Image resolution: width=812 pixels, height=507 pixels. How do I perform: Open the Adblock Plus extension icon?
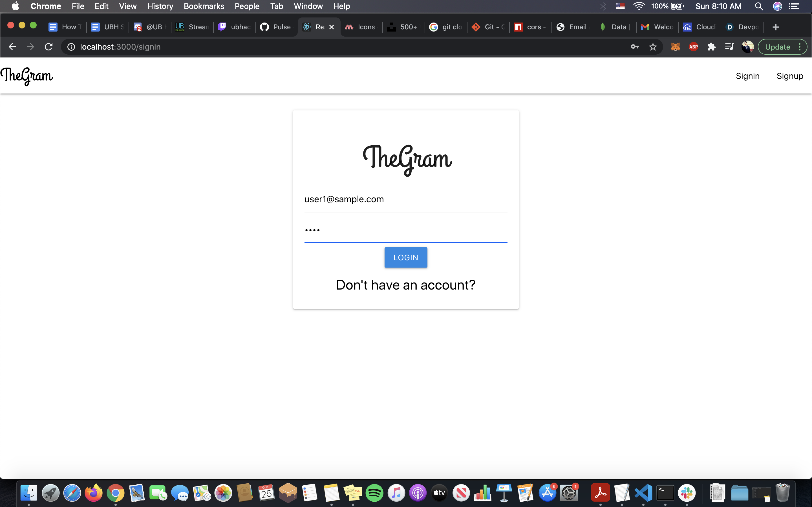tap(693, 46)
